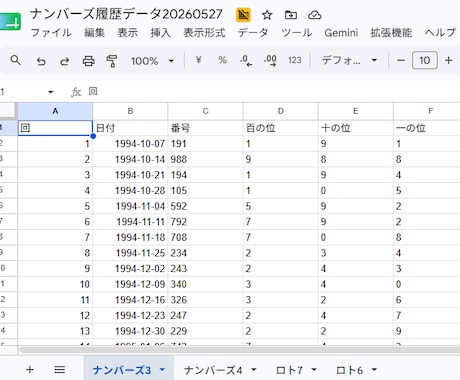Select column A header
This screenshot has width=460, height=380.
[x=55, y=111]
